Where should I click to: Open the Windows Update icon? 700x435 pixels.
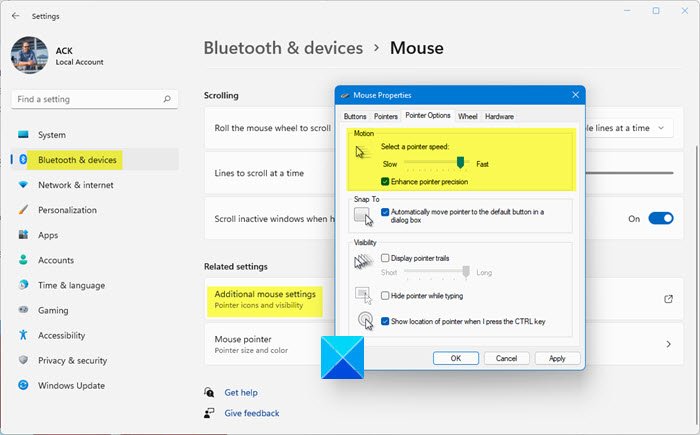coord(23,385)
